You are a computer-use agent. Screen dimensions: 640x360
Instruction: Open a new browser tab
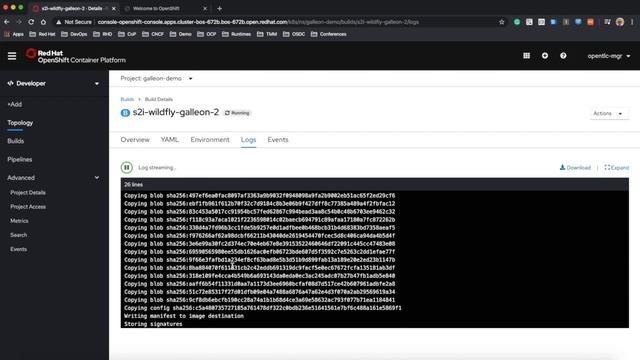pos(219,9)
